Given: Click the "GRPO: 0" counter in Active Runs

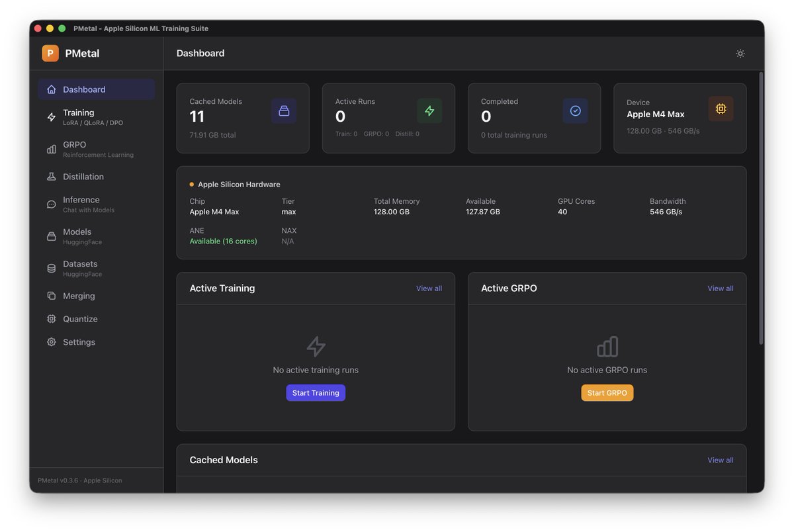Looking at the screenshot, I should (x=376, y=134).
